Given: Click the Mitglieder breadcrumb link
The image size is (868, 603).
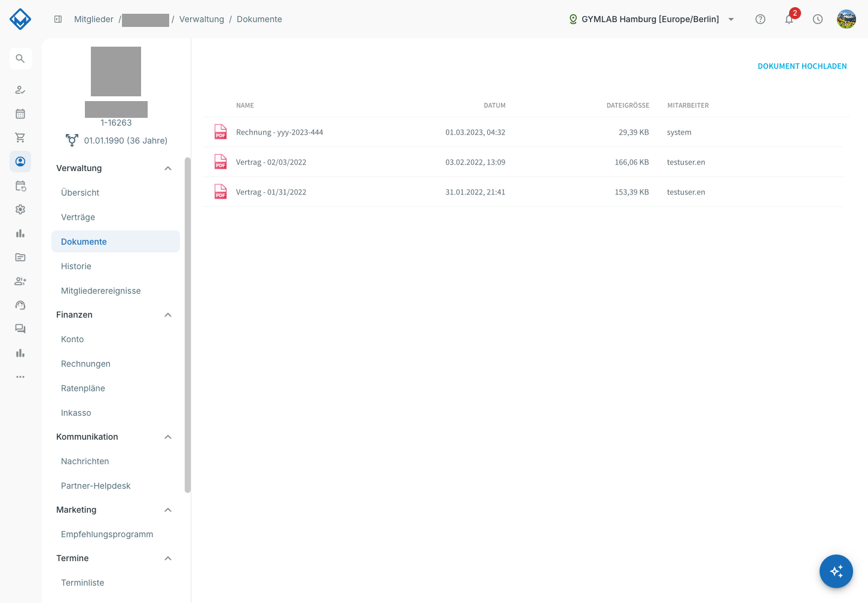Looking at the screenshot, I should coord(94,19).
